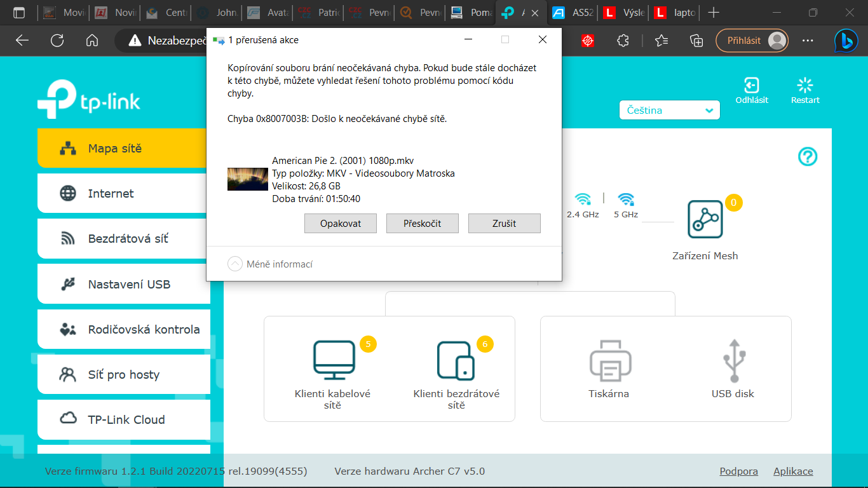The height and width of the screenshot is (488, 868).
Task: Click the Zrušit button
Action: pyautogui.click(x=504, y=224)
